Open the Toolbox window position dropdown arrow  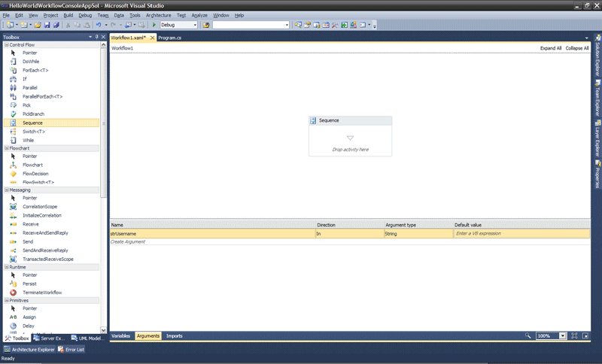pyautogui.click(x=90, y=37)
